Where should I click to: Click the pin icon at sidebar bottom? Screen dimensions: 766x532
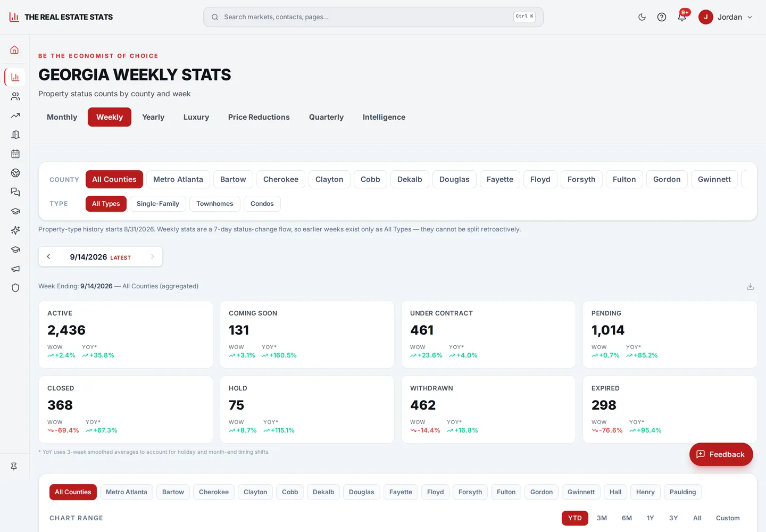click(14, 466)
